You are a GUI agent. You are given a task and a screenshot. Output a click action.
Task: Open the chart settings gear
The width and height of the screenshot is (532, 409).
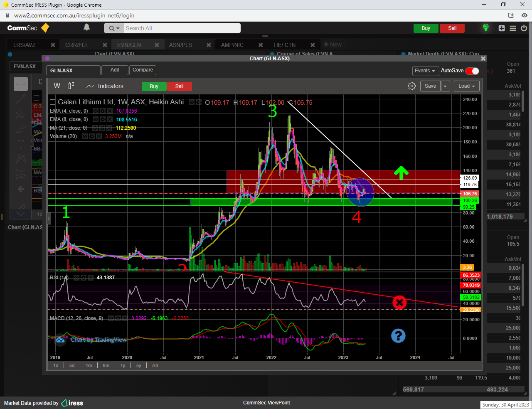tap(412, 86)
